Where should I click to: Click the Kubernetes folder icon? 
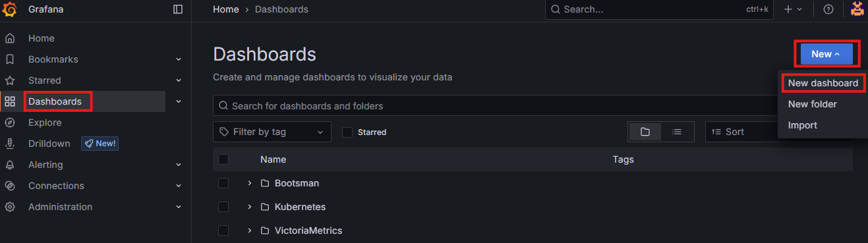[265, 207]
